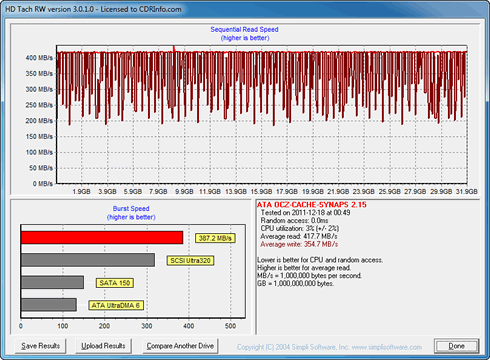Screen dimensions: 490x360
Task: Select the red burst speed bar
Action: [x=102, y=238]
